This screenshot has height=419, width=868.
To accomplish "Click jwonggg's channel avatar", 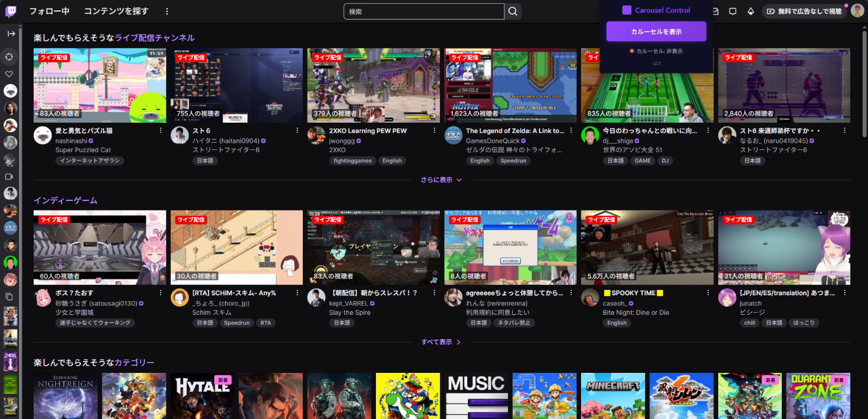I will 316,135.
